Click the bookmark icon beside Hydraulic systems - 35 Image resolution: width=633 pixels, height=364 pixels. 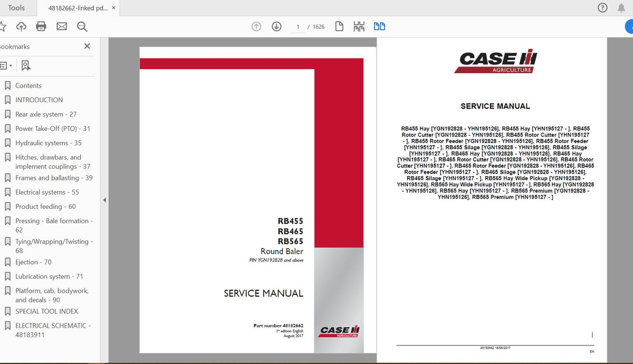coord(7,143)
